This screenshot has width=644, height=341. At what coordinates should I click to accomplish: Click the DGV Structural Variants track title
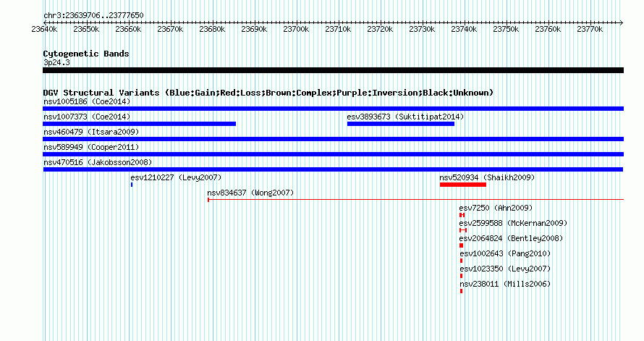(268, 93)
